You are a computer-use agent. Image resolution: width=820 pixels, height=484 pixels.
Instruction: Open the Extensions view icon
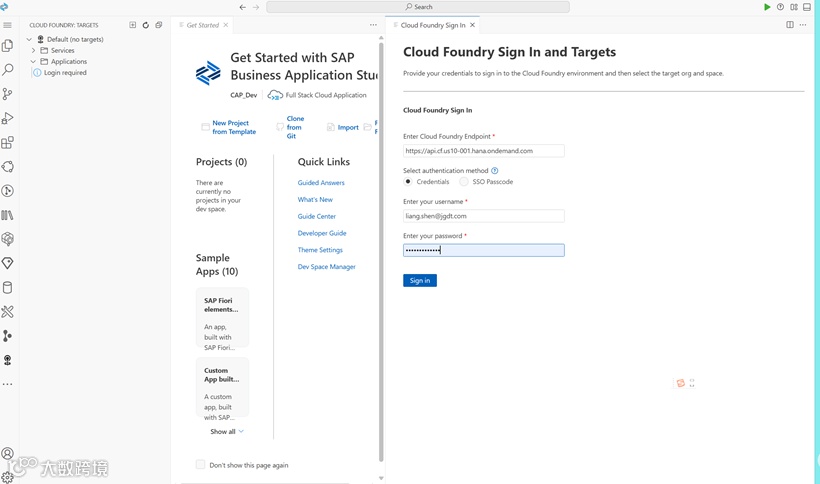pyautogui.click(x=8, y=143)
